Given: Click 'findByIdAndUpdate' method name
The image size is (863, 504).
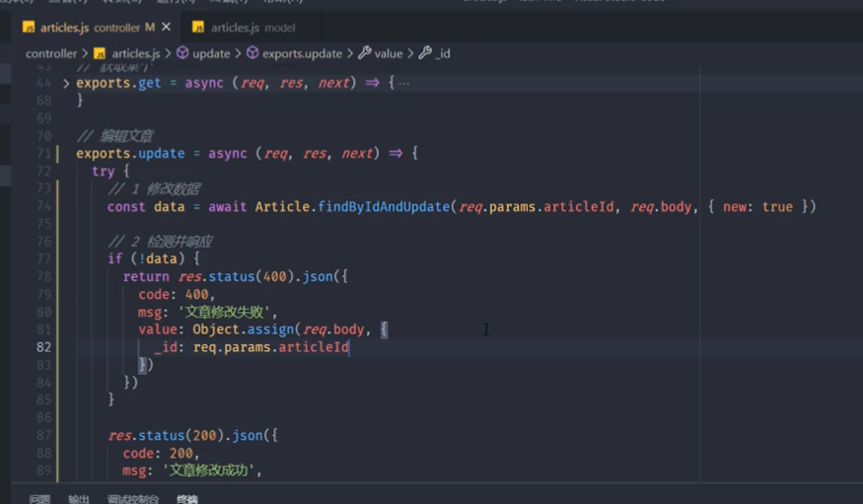Looking at the screenshot, I should coord(384,207).
